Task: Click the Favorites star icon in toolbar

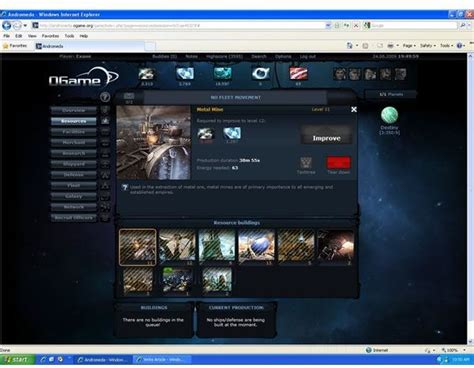Action: point(6,46)
